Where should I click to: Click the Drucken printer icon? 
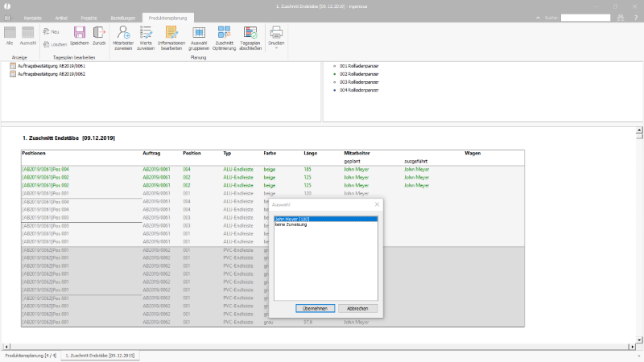276,32
